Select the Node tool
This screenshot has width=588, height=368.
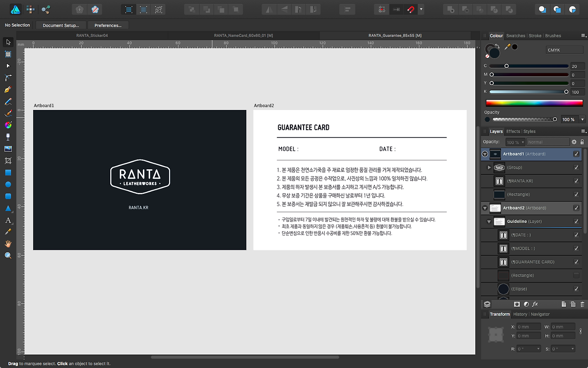point(7,66)
